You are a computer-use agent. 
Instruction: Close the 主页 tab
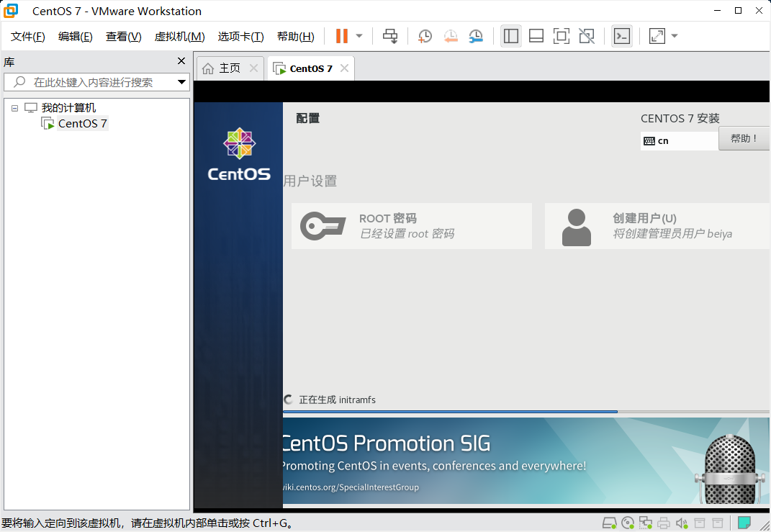point(253,68)
